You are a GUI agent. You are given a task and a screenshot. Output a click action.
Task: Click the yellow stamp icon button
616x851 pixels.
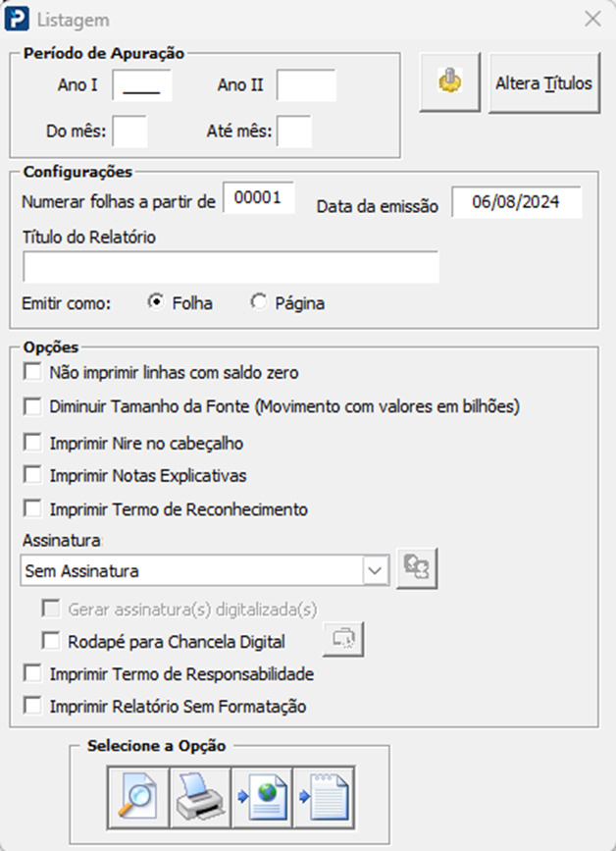click(x=449, y=82)
